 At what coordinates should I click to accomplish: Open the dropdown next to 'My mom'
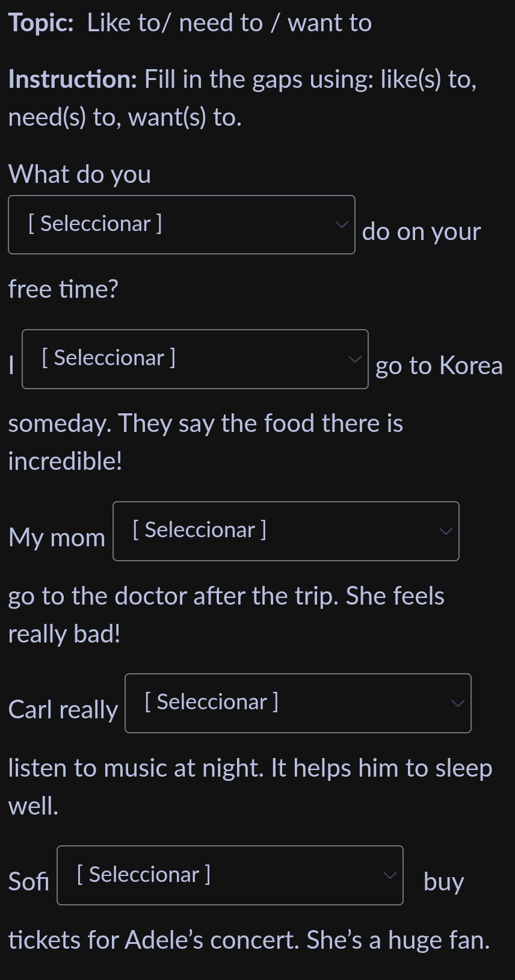pyautogui.click(x=285, y=531)
